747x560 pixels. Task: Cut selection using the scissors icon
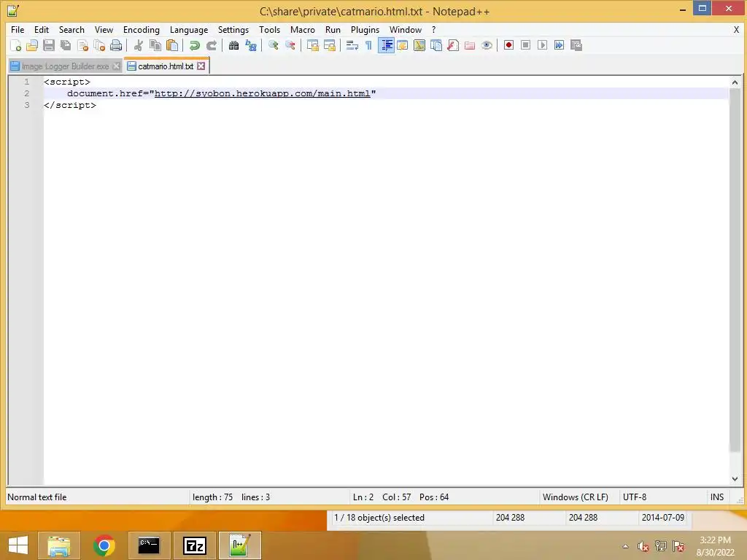(138, 45)
